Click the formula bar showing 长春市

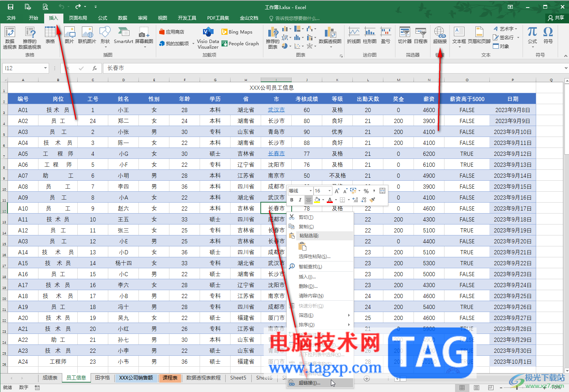pos(334,68)
